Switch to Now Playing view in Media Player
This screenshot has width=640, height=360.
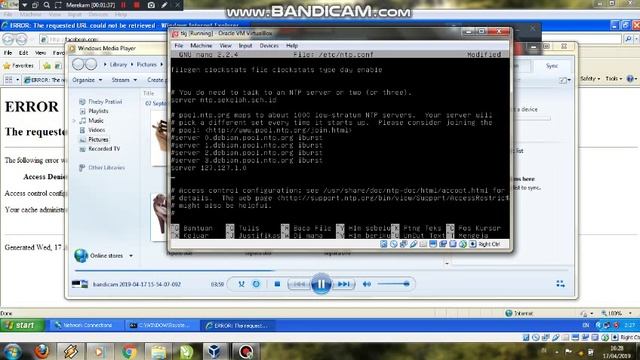click(560, 284)
